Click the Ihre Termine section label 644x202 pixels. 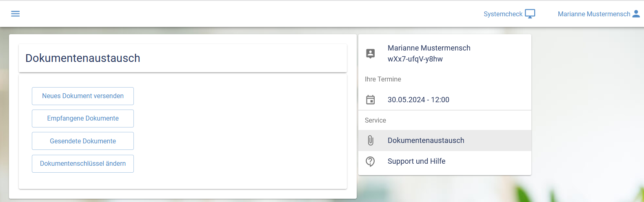pos(383,79)
